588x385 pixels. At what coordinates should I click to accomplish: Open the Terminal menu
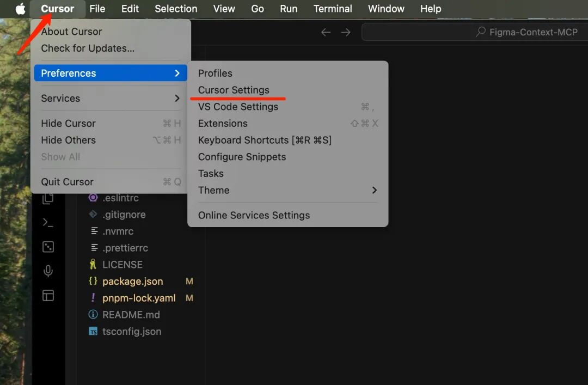point(333,9)
